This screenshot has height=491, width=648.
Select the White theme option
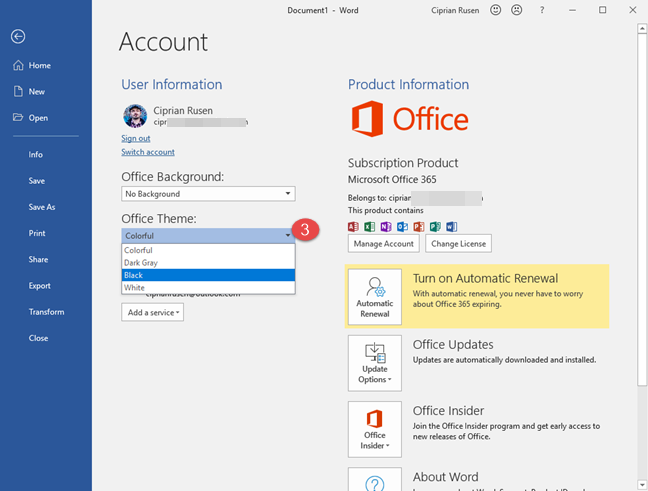click(x=208, y=287)
